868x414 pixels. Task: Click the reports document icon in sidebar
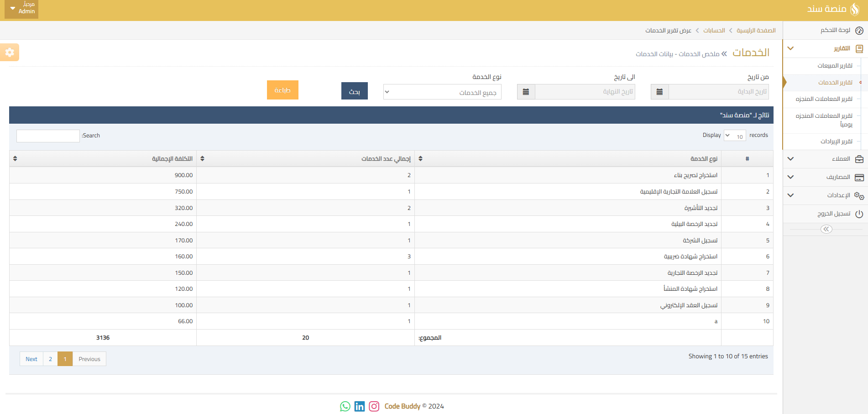click(x=859, y=48)
